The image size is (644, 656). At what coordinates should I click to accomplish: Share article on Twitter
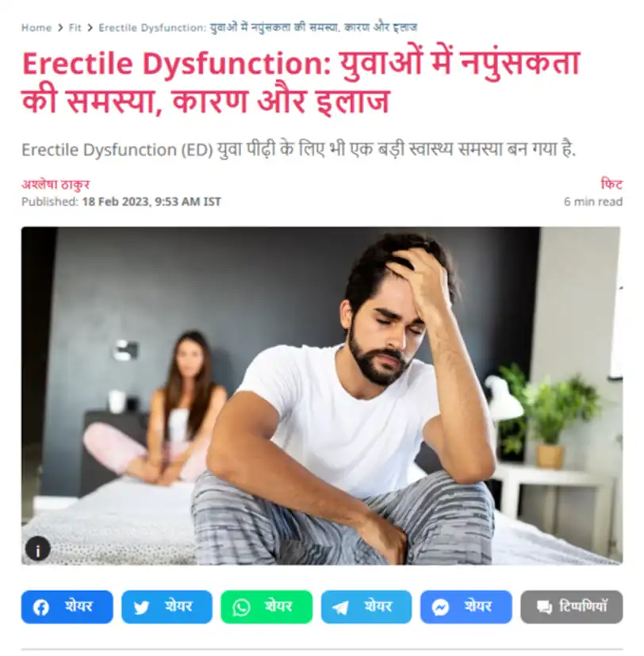[167, 607]
